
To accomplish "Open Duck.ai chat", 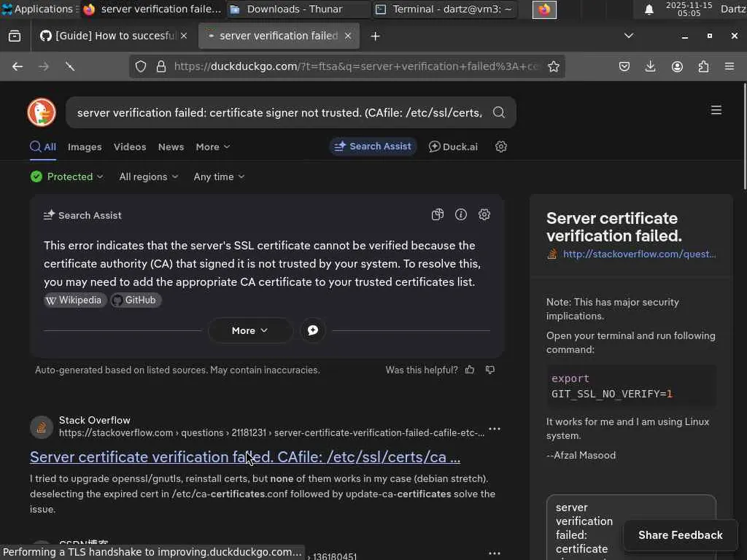I will [453, 147].
